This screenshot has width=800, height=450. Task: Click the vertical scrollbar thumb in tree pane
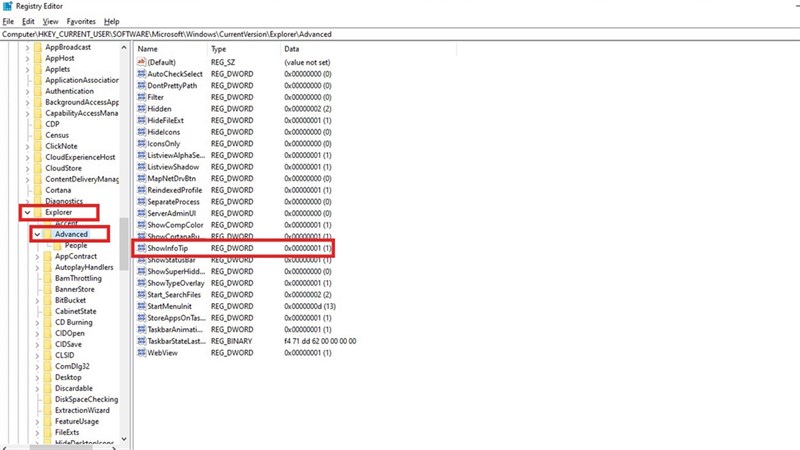tap(124, 244)
